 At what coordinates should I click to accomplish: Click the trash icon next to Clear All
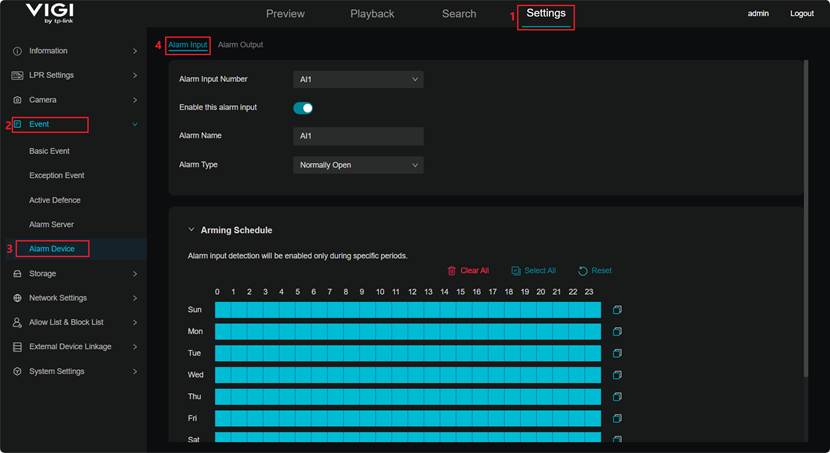[452, 271]
